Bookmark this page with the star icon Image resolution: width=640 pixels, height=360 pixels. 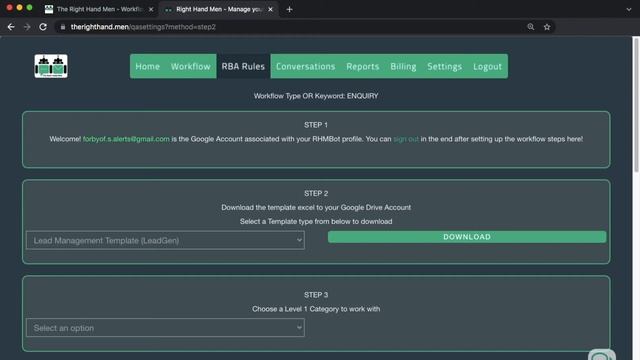pyautogui.click(x=547, y=27)
